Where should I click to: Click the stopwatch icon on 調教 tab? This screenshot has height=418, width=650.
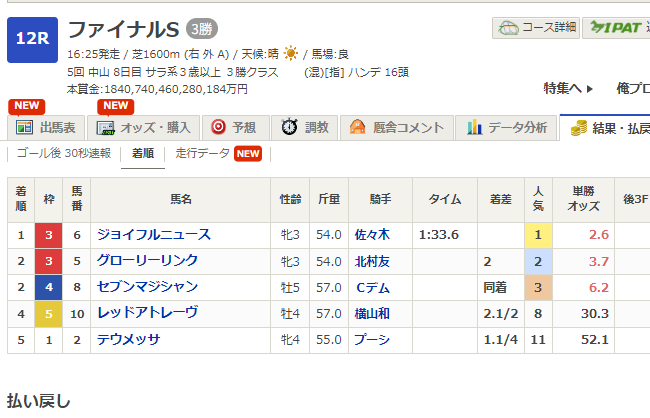(290, 128)
